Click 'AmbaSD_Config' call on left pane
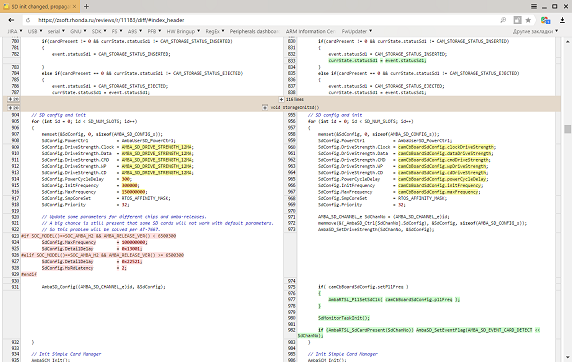This screenshot has width=572, height=362. pyautogui.click(x=104, y=287)
